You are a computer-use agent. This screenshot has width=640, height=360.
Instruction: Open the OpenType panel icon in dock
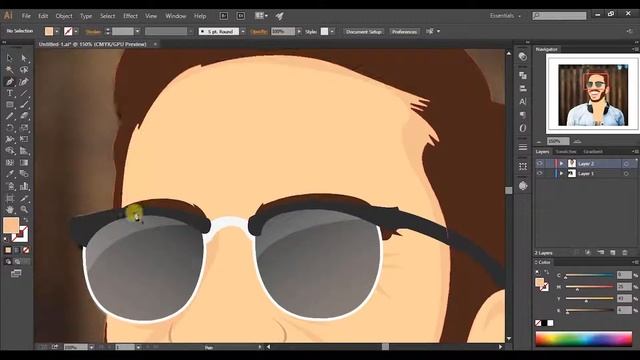[523, 128]
